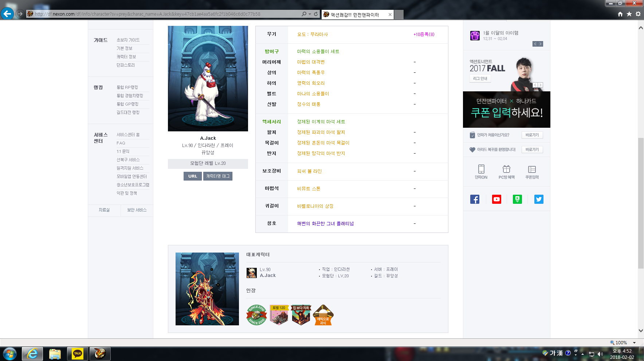Open Internet Explorer from the taskbar
The width and height of the screenshot is (644, 361).
pyautogui.click(x=32, y=354)
